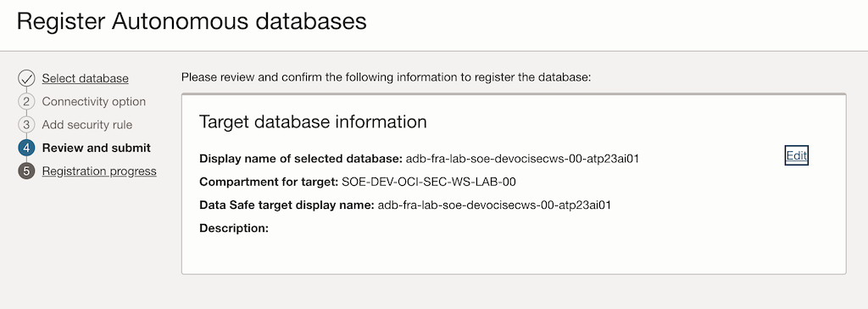
Task: Click the Compartment for target label
Action: (269, 182)
